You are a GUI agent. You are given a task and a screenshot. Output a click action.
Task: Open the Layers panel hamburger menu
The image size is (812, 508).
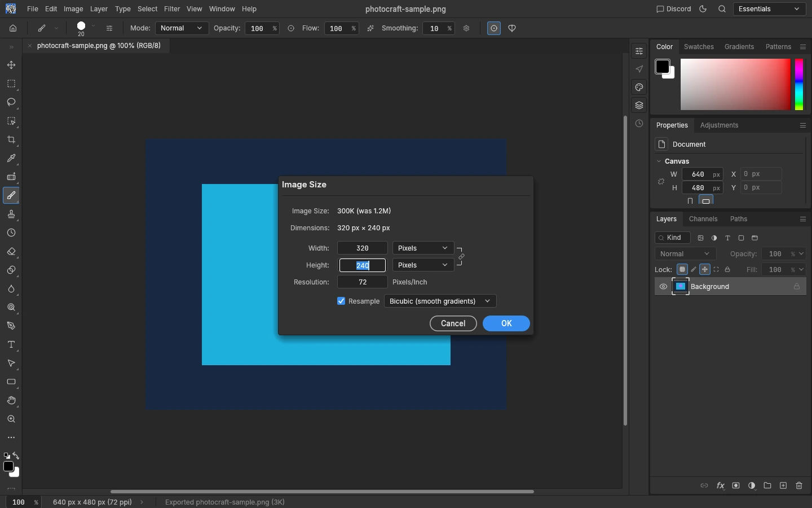[x=803, y=219]
